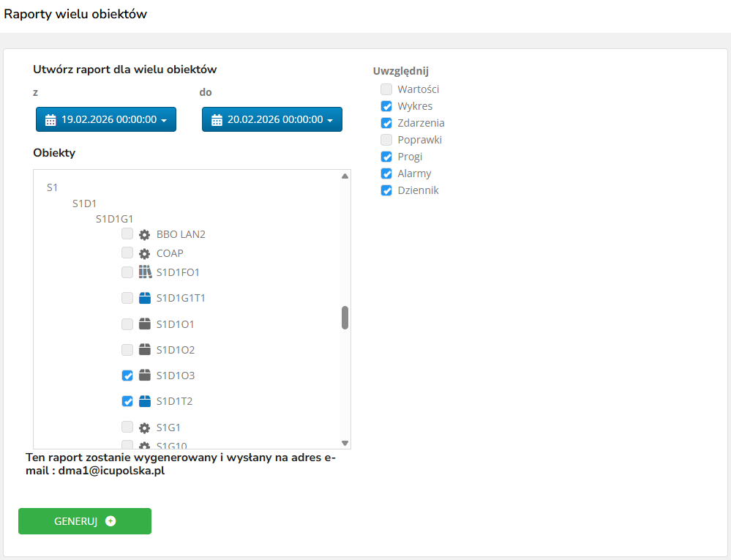Click the gray box icon beside S1D1O1
731x560 pixels.
pyautogui.click(x=144, y=324)
